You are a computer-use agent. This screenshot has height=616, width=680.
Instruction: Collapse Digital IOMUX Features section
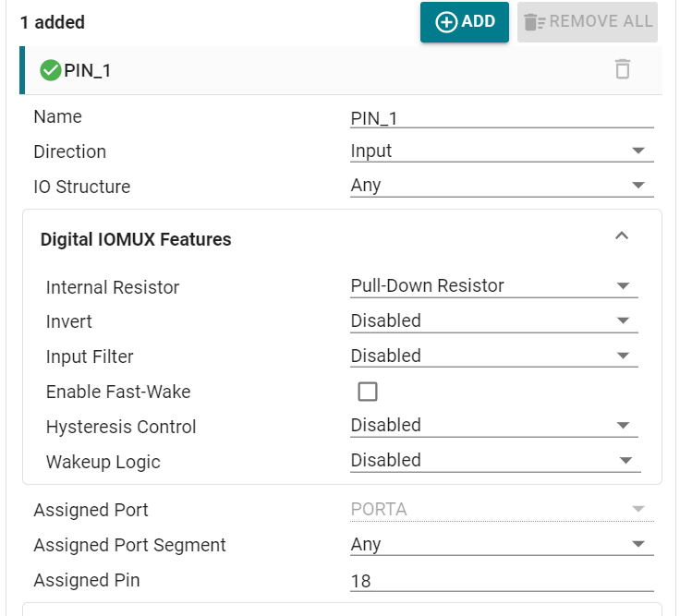[x=622, y=236]
